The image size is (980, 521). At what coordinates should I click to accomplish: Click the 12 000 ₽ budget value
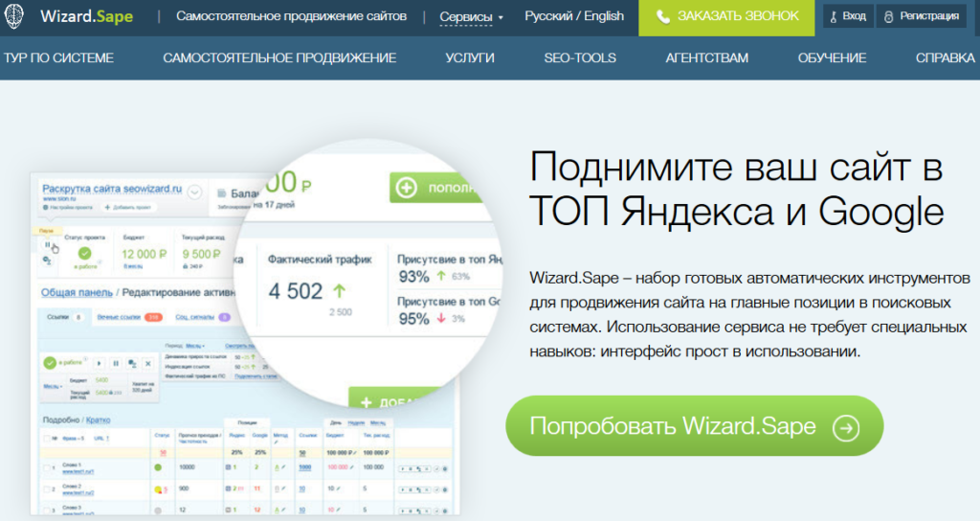tap(144, 254)
